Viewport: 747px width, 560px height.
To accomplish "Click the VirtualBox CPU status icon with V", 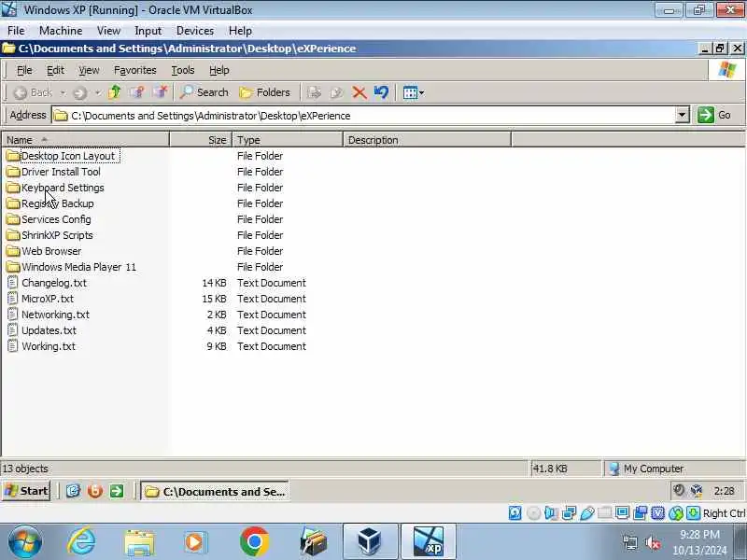I will tap(658, 512).
